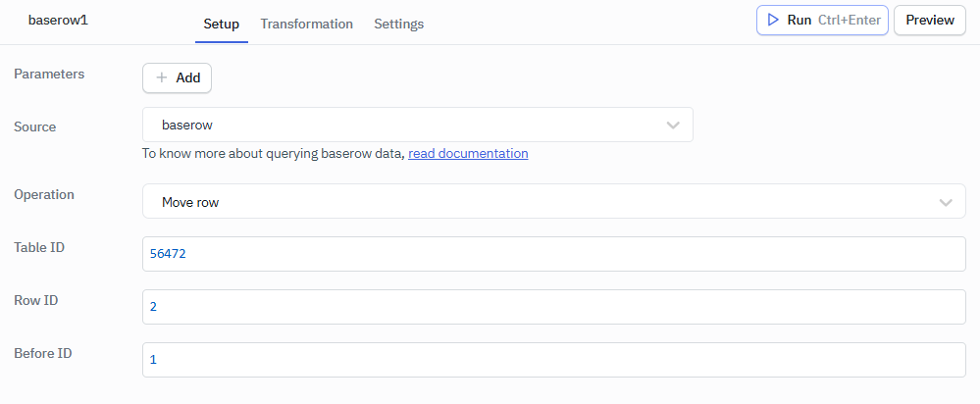Select the Before ID input field

click(554, 360)
